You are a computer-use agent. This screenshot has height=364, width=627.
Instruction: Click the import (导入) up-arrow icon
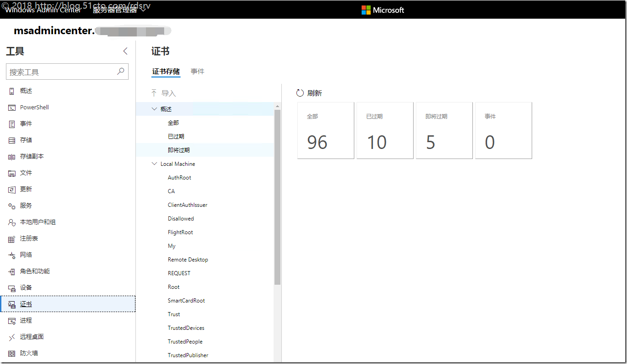(154, 93)
